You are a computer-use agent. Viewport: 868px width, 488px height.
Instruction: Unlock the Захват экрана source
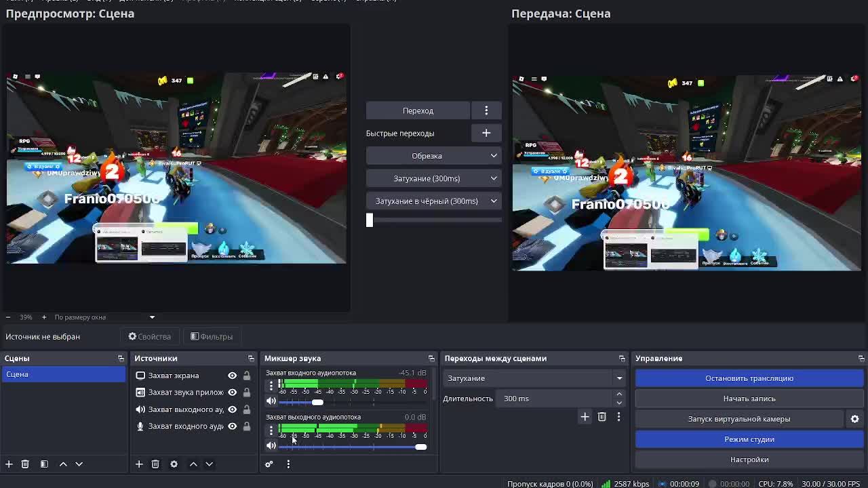coord(247,375)
